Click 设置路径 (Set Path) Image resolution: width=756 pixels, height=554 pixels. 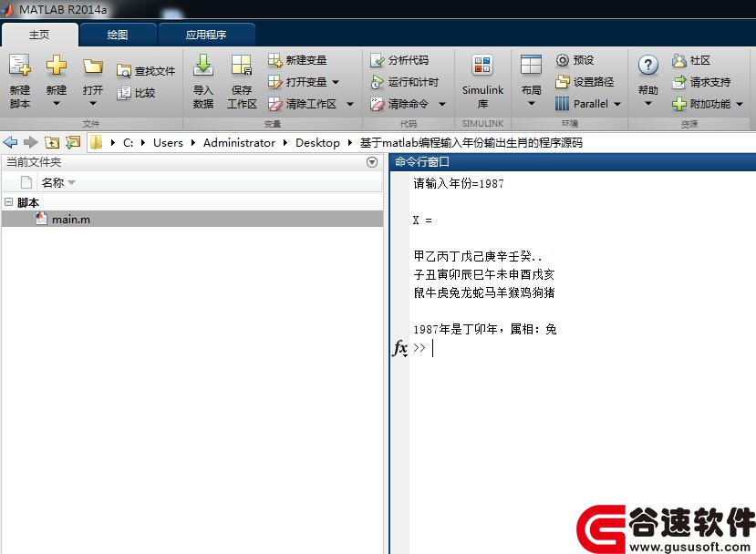(585, 82)
